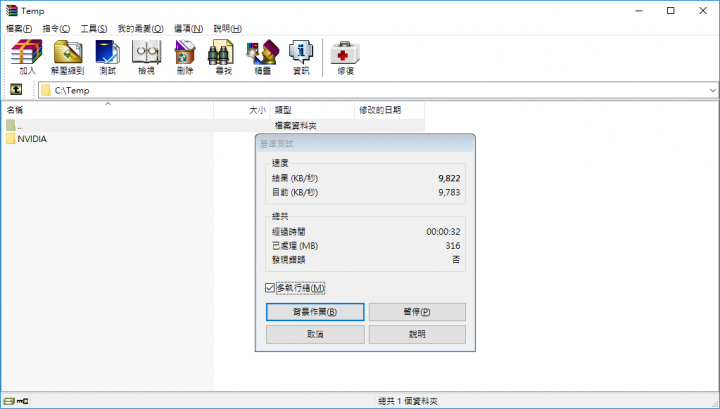Click the 基準測試 dialog title bar
The height and width of the screenshot is (409, 720).
coord(365,144)
